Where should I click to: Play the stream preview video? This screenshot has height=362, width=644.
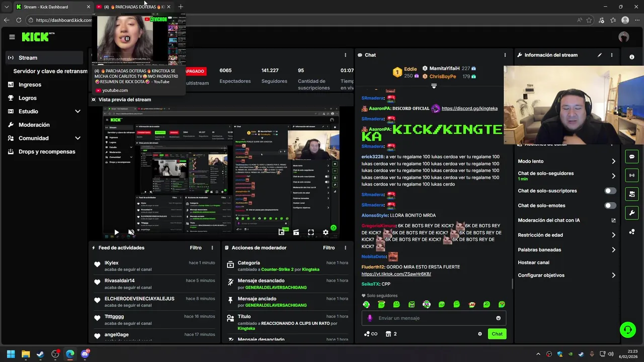pyautogui.click(x=116, y=232)
